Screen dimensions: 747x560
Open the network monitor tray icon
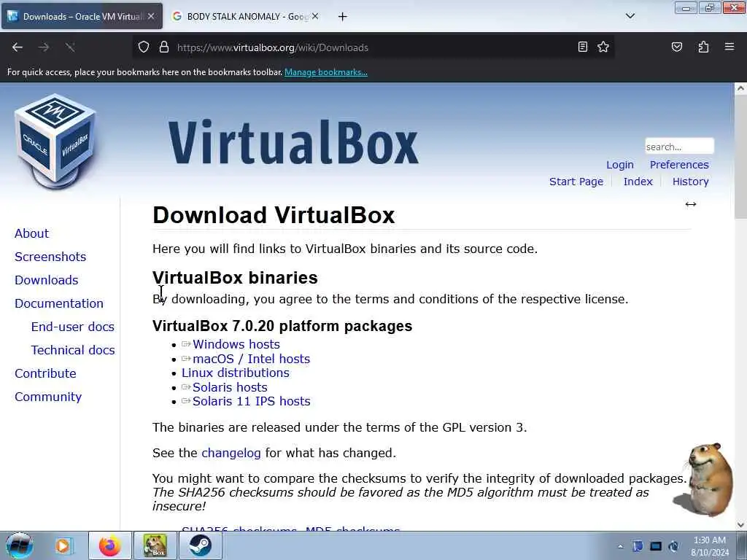[656, 546]
